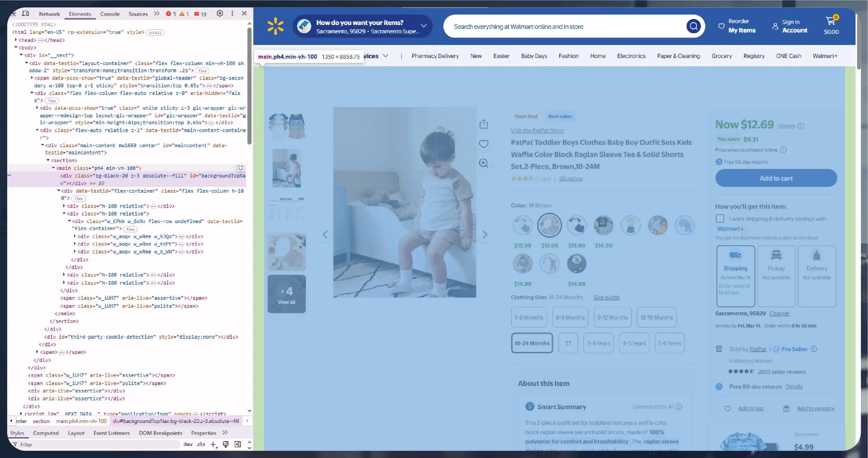
Task: Click the +4 View all thumbnail
Action: point(286,294)
